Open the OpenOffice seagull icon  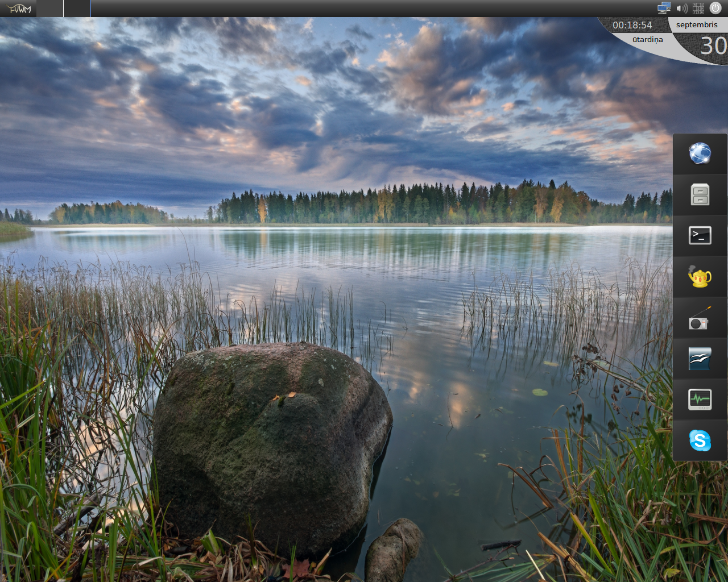[700, 359]
